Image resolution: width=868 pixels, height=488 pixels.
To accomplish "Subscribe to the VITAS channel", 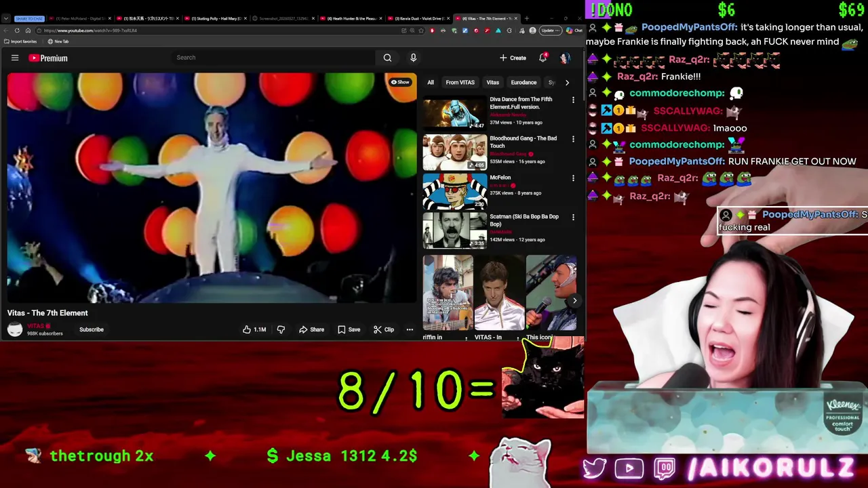I will (91, 329).
